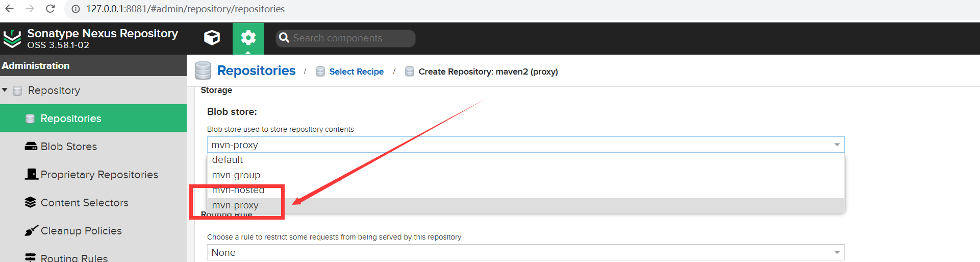Go to Select Recipe breadcrumb link
980x262 pixels.
pos(356,72)
